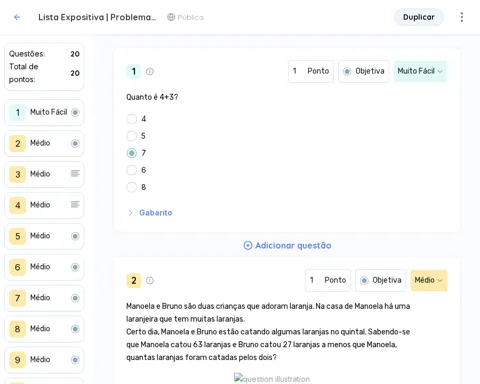Jump to question 7 in sidebar
The height and width of the screenshot is (384, 480).
44,298
